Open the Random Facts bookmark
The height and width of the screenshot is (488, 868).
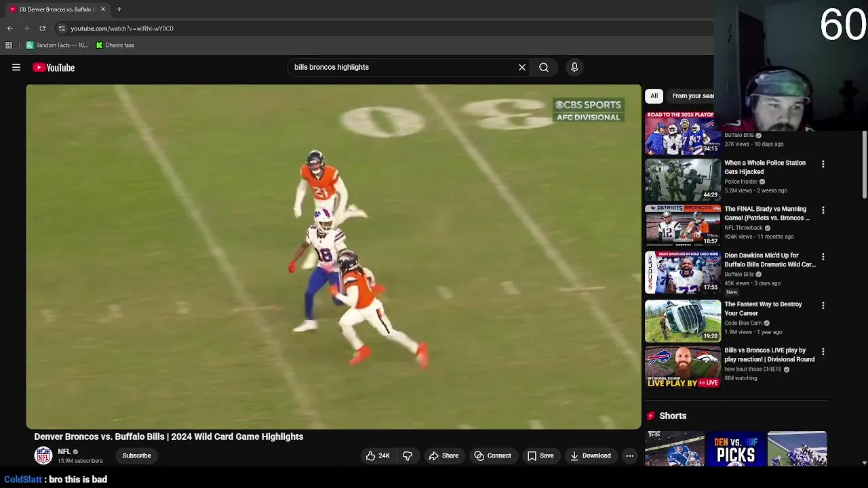(x=57, y=45)
